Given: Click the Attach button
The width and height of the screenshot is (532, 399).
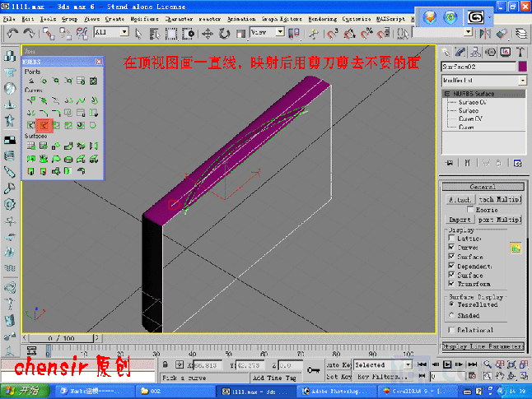Looking at the screenshot, I should pyautogui.click(x=460, y=200).
